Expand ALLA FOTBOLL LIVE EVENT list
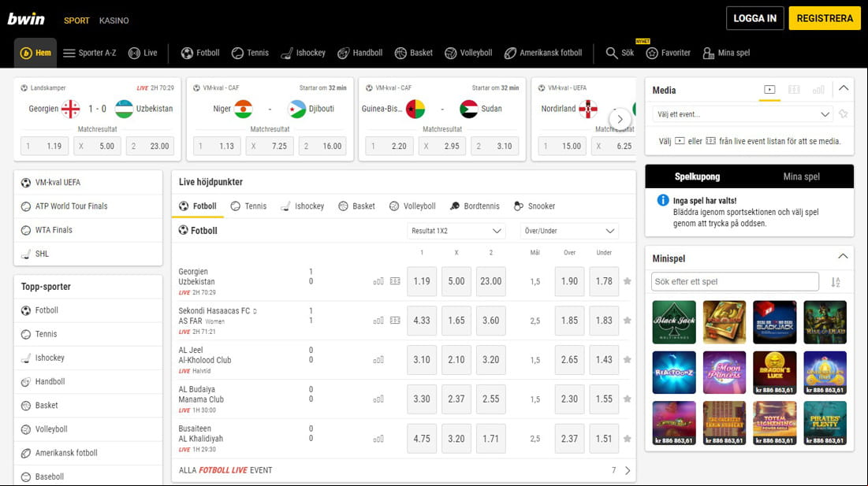Image resolution: width=868 pixels, height=486 pixels. [404, 470]
